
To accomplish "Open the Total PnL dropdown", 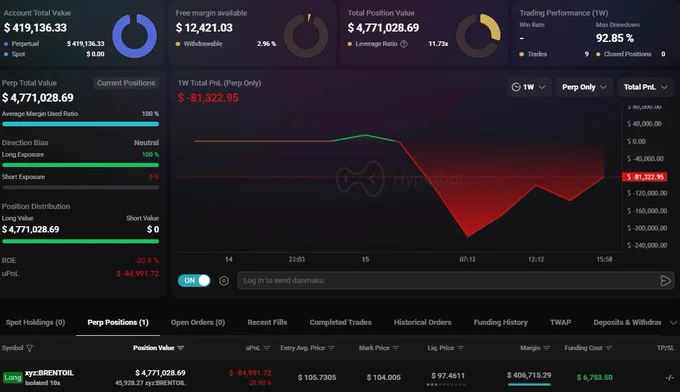I will pos(645,87).
